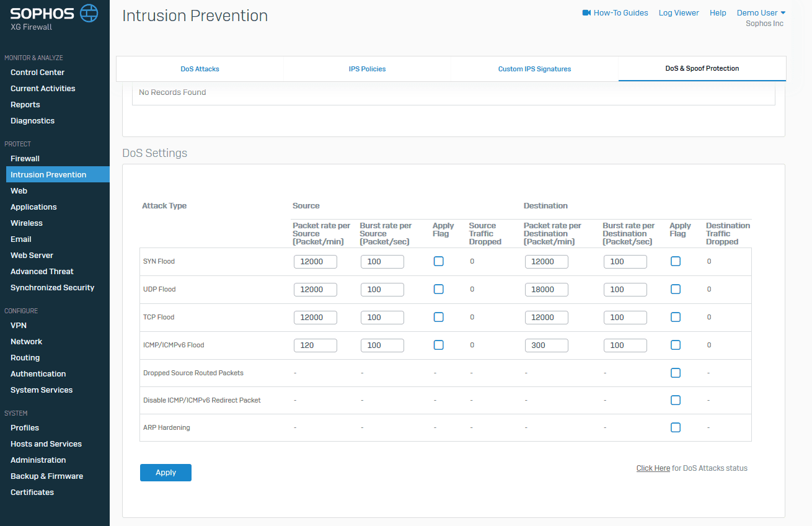Follow the Click Here DoS status link
The image size is (812, 526).
point(653,468)
